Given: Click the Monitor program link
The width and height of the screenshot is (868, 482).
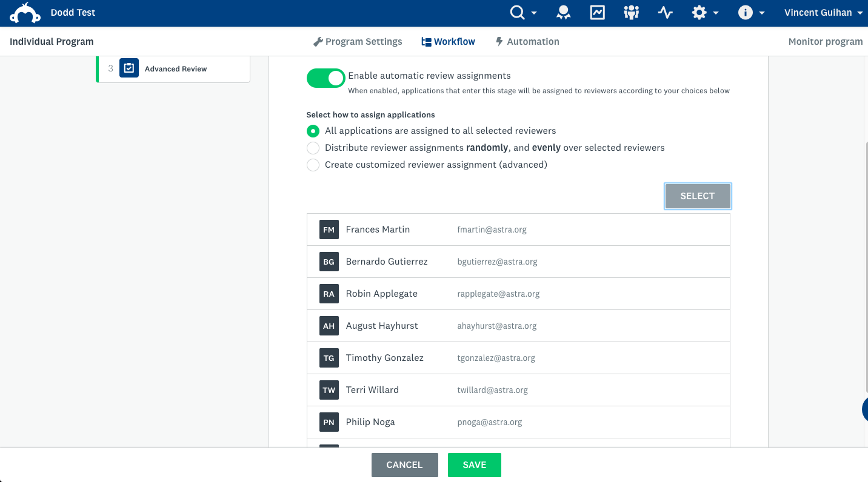Looking at the screenshot, I should (x=826, y=42).
